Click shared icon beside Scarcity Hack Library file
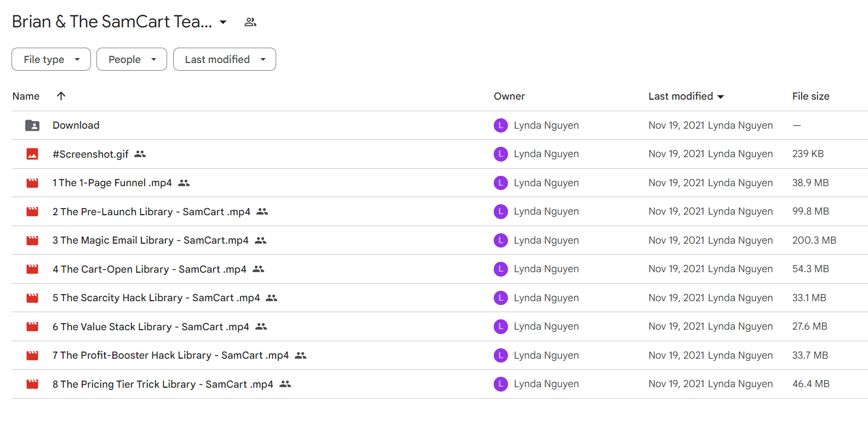This screenshot has width=868, height=431. click(x=272, y=298)
